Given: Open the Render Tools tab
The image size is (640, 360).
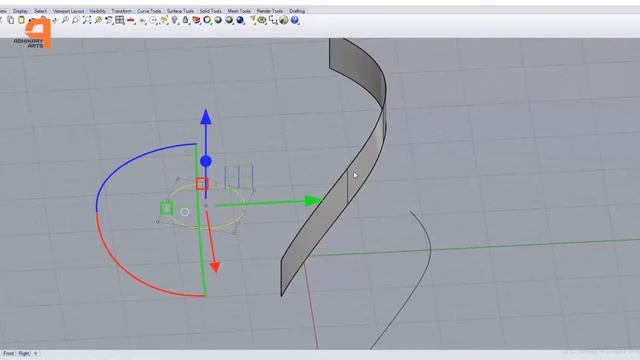Looking at the screenshot, I should click(x=269, y=11).
